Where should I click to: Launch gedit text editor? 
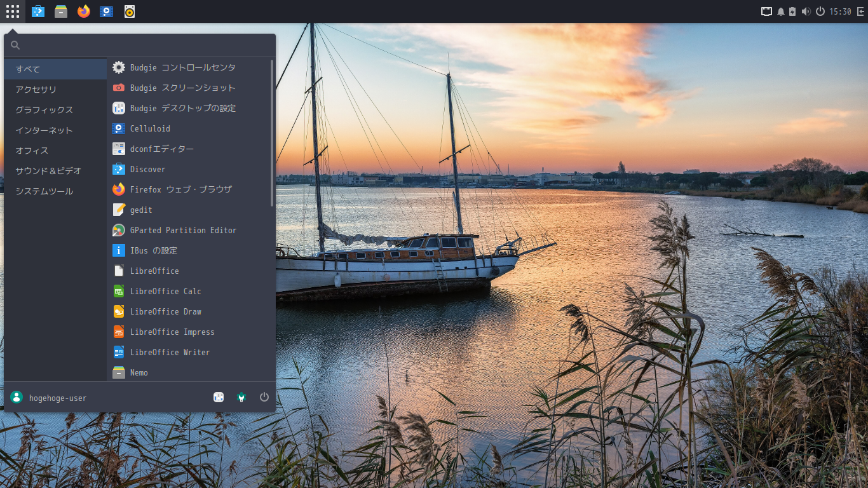(140, 210)
